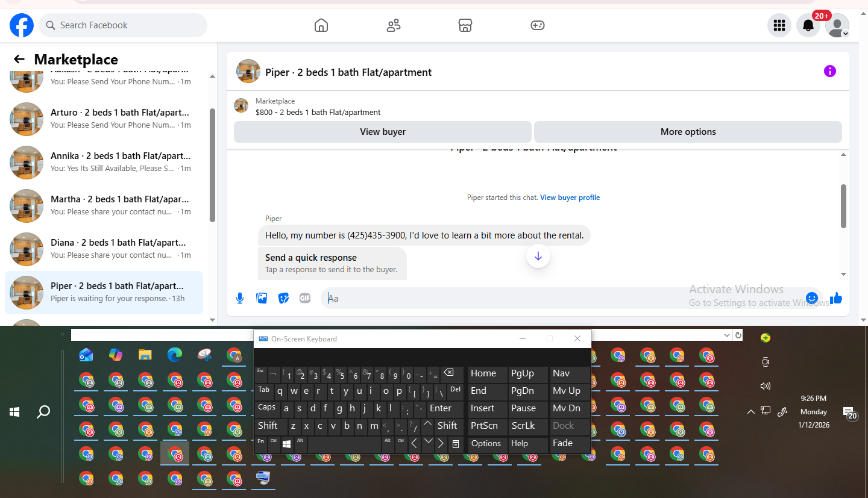Choose a sticker with the sticker icon

coord(283,298)
